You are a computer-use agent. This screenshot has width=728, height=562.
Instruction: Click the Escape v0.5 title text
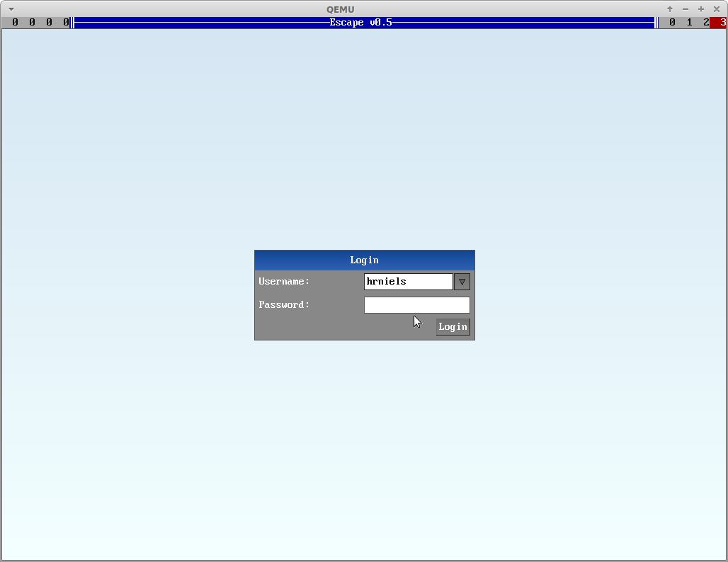360,22
